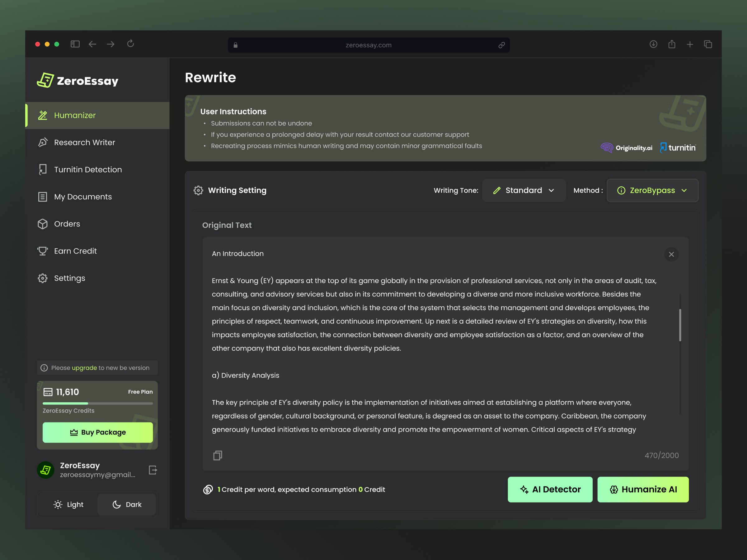Click the copy icon below the original text
Screen dimensions: 747x560
[x=218, y=455]
